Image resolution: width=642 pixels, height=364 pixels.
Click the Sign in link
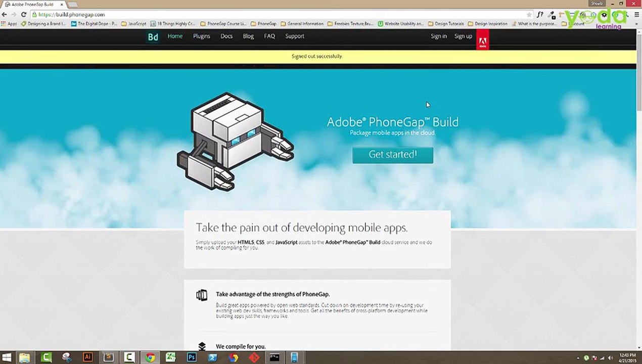coord(439,36)
